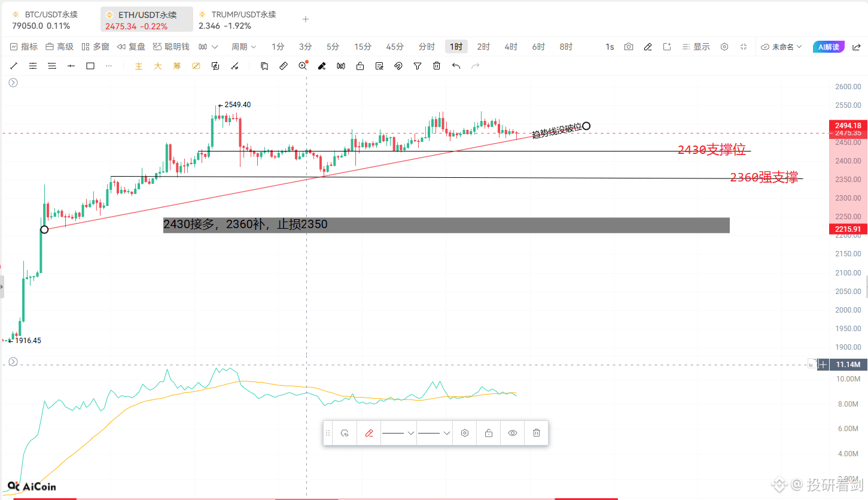868x500 pixels.
Task: Add a new symbol tab with plus
Action: pyautogui.click(x=306, y=19)
